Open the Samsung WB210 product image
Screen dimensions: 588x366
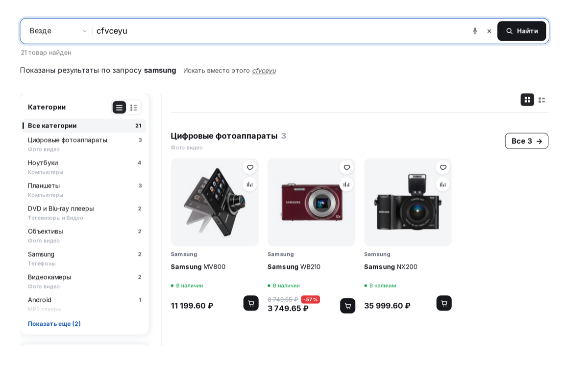[x=311, y=202]
